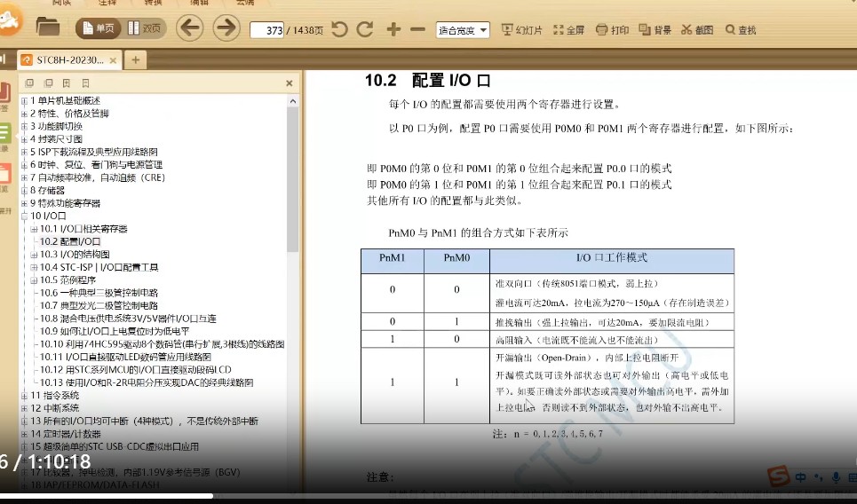Image resolution: width=857 pixels, height=504 pixels.
Task: Click the Sogou input method S icon
Action: click(778, 476)
